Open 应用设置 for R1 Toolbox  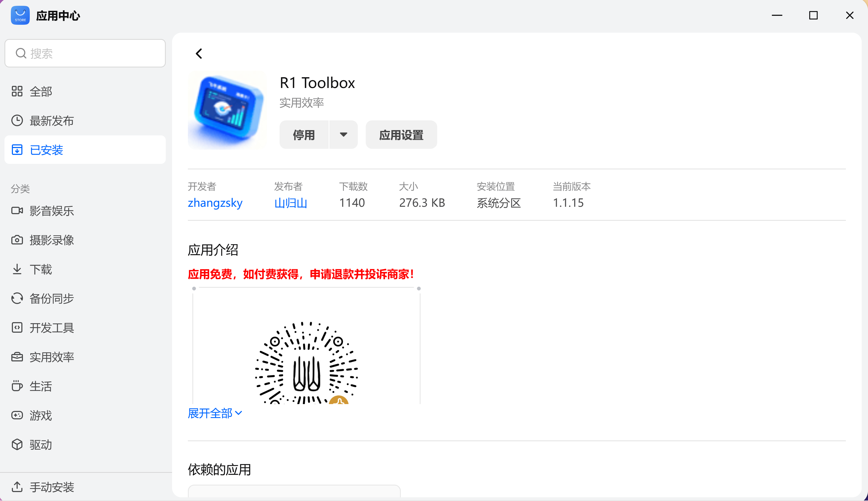pyautogui.click(x=401, y=135)
